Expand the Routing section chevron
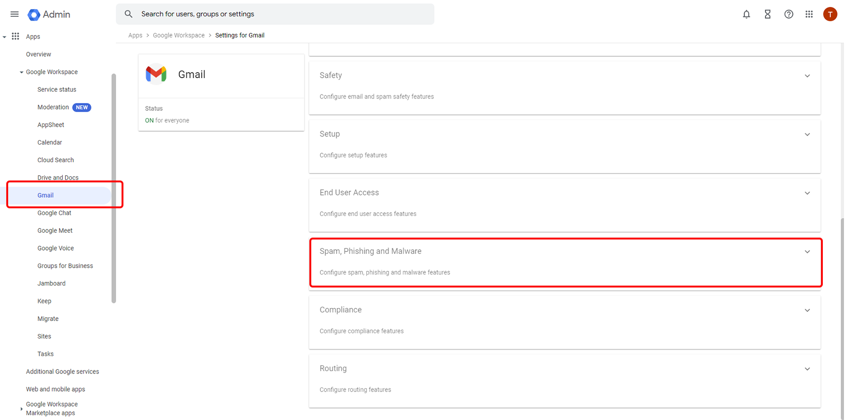868x420 pixels. 807,369
